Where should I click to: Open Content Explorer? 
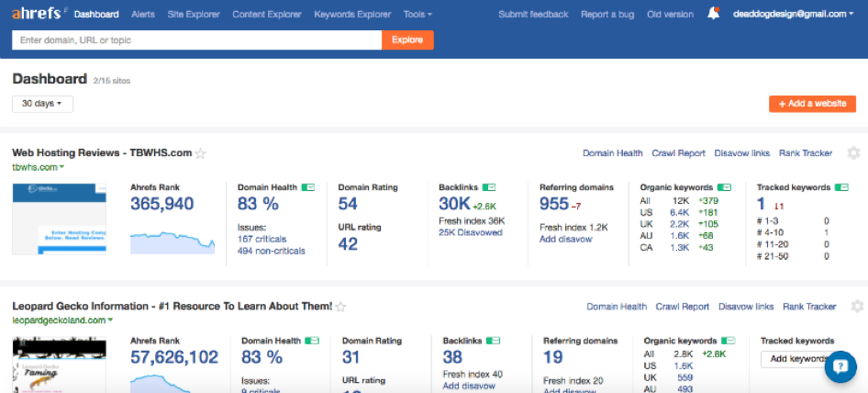point(267,15)
